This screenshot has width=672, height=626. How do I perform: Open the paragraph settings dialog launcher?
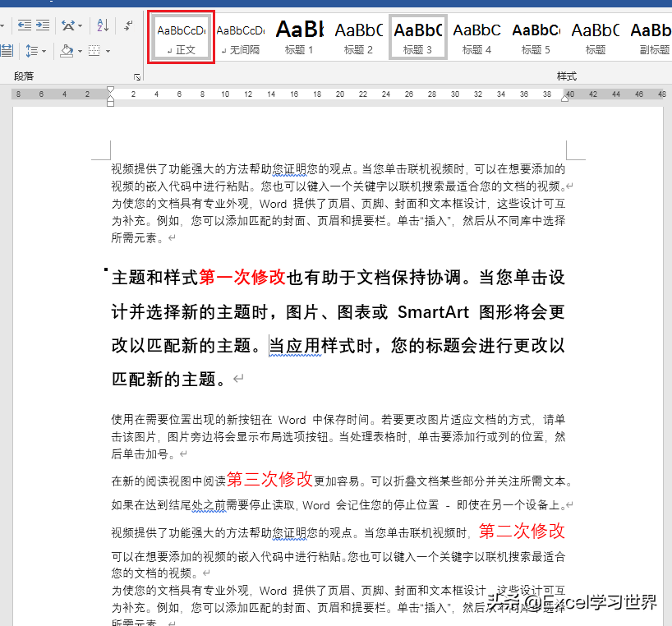(136, 77)
